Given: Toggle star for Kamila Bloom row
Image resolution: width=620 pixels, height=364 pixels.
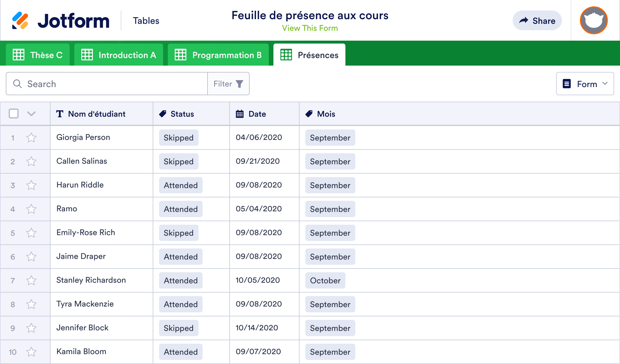Looking at the screenshot, I should click(31, 352).
